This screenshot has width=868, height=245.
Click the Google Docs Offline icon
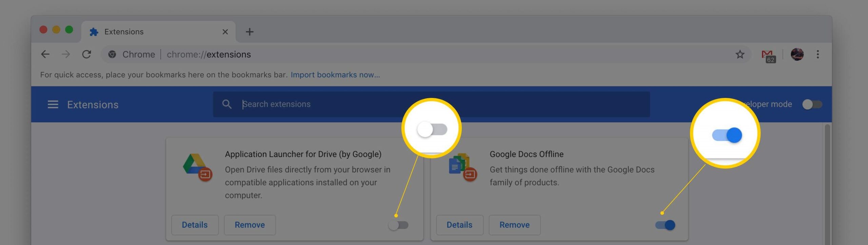coord(463,167)
